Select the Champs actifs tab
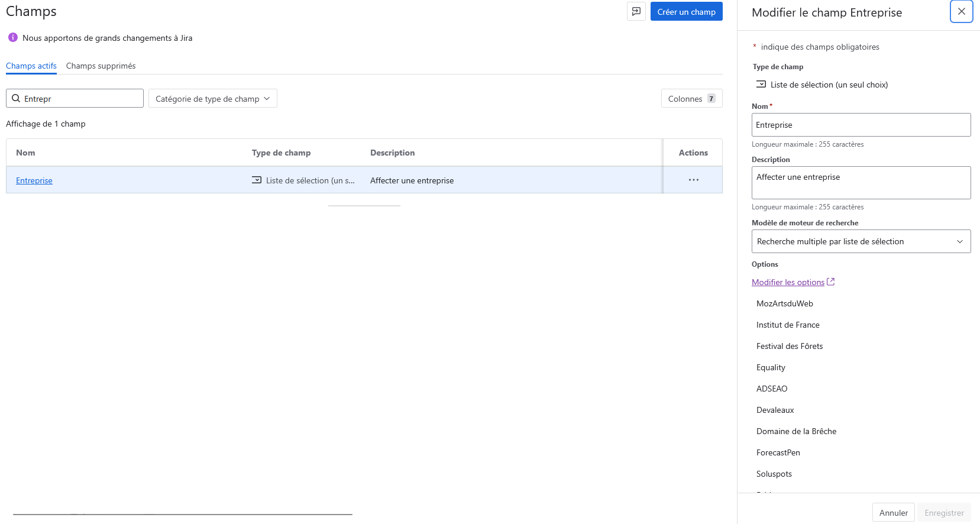The image size is (980, 524). click(x=31, y=66)
